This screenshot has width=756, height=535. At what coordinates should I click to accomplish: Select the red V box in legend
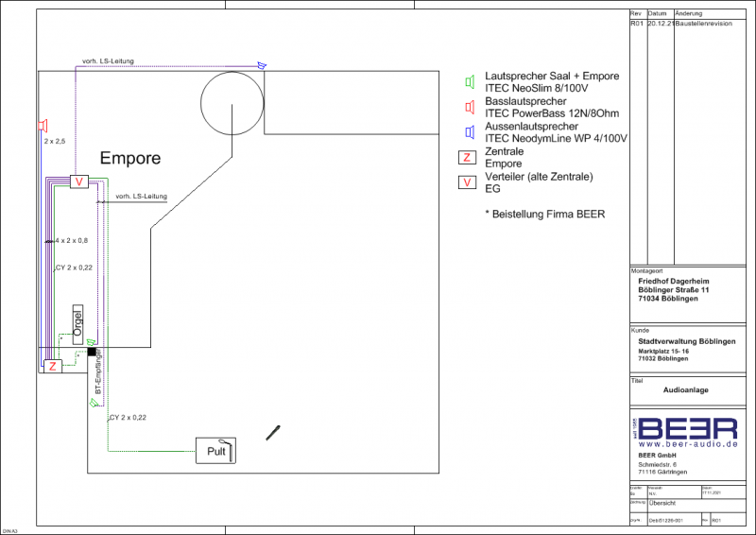[x=467, y=183]
